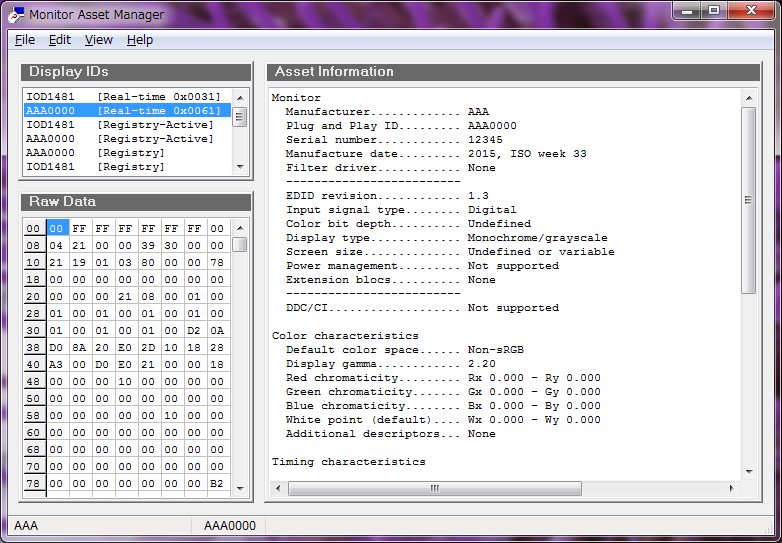Open the Help menu
This screenshot has width=782, height=543.
[140, 40]
